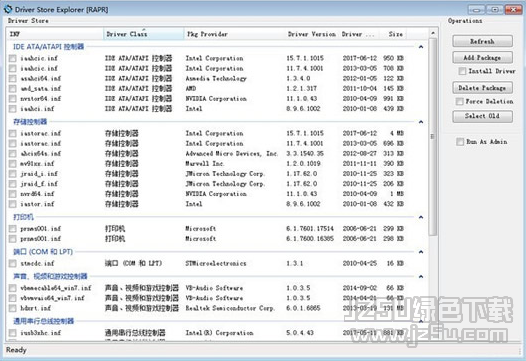
Task: Select the nvrd64.inf file name
Action: (37, 194)
